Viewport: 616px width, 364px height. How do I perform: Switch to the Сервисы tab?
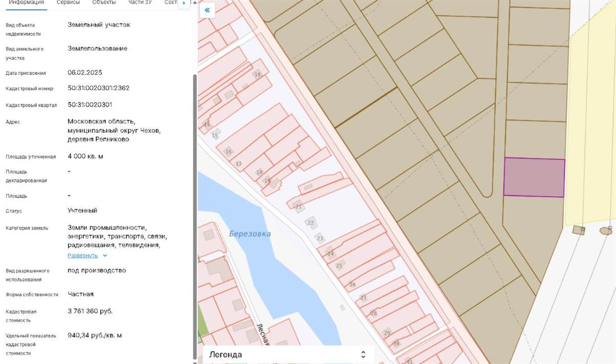(68, 3)
